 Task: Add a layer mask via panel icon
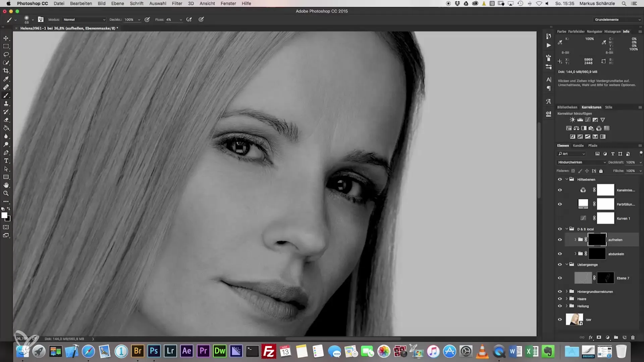599,338
